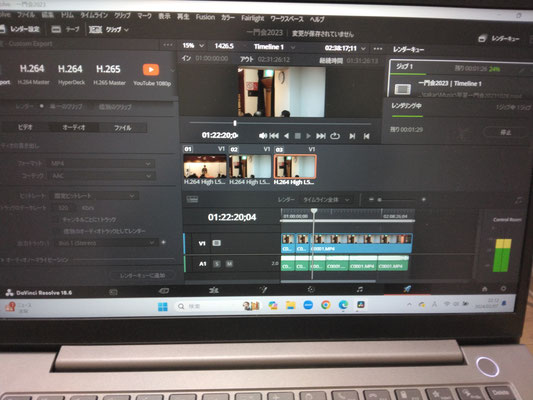Mute the A1 audio track
This screenshot has height=400, width=533.
click(229, 264)
